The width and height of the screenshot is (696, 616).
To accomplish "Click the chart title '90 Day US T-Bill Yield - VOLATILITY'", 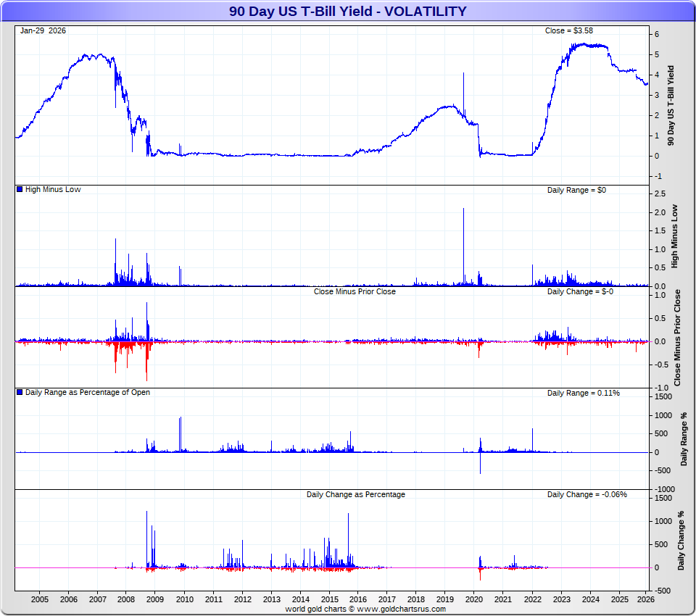I will coord(348,11).
